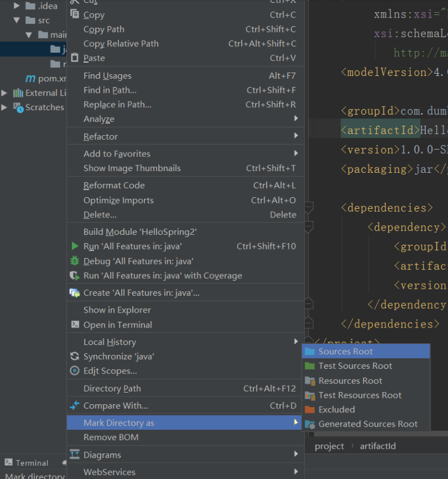Viewport: 448px width, 479px height.
Task: Click the Maven pom.xml file icon
Action: 30,78
